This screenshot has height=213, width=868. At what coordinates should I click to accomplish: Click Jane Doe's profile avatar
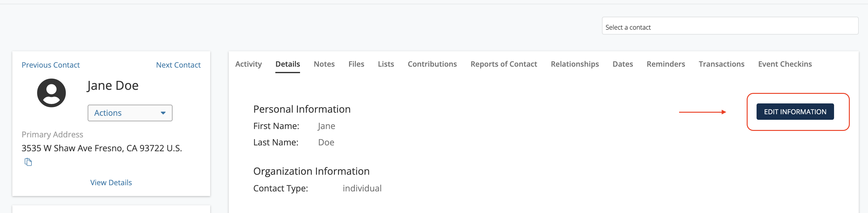tap(51, 93)
